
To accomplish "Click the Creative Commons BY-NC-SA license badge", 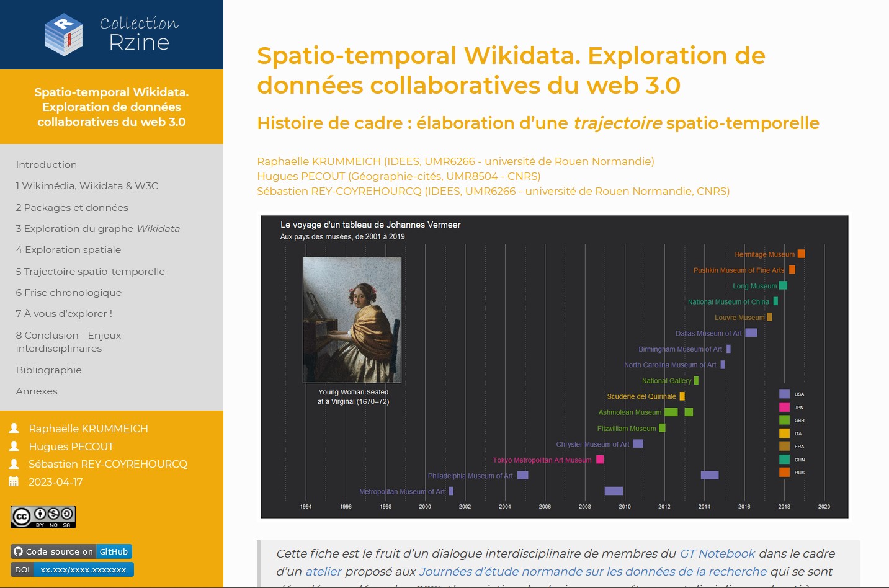I will click(x=43, y=517).
